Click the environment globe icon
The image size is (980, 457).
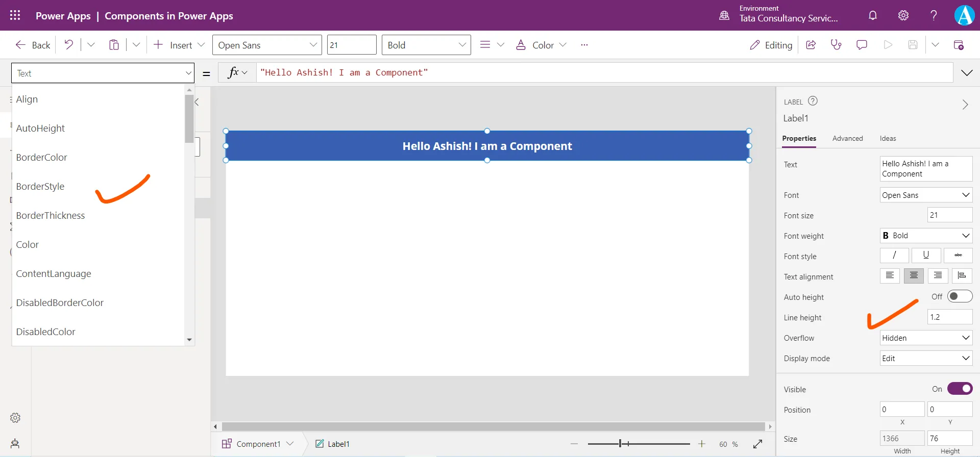tap(724, 15)
